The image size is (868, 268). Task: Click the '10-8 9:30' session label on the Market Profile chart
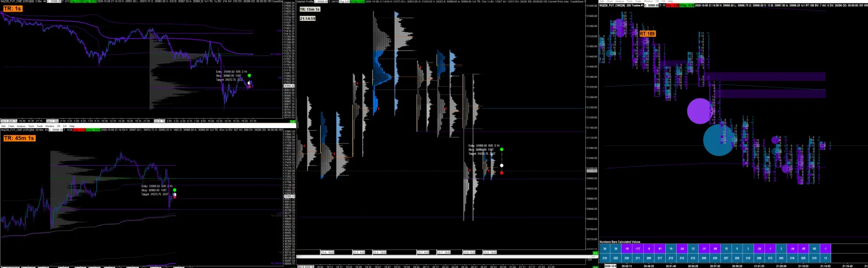(x=469, y=252)
